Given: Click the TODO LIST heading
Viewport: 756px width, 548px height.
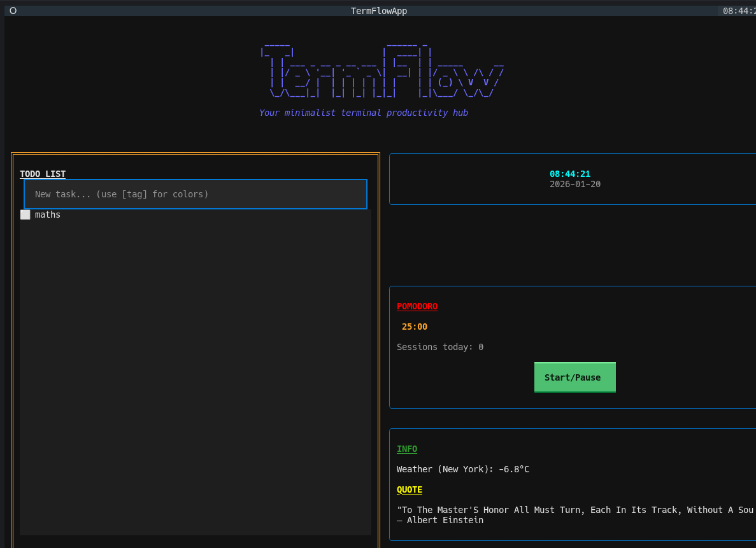Looking at the screenshot, I should pyautogui.click(x=43, y=174).
